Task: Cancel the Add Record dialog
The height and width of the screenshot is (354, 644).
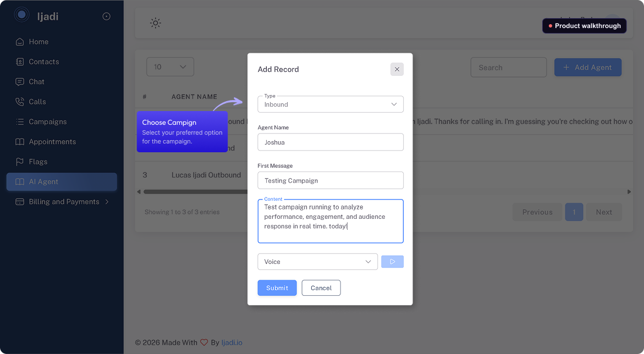Action: 321,288
